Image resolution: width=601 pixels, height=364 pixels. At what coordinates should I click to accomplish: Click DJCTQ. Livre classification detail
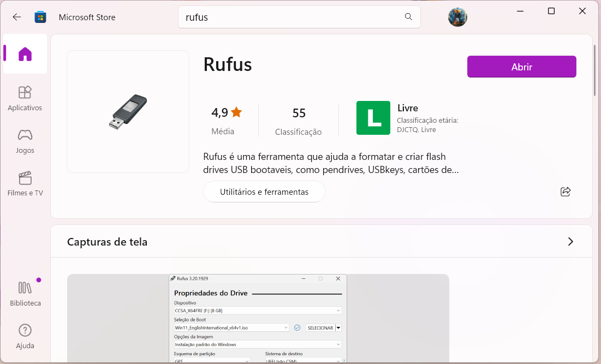pyautogui.click(x=416, y=129)
